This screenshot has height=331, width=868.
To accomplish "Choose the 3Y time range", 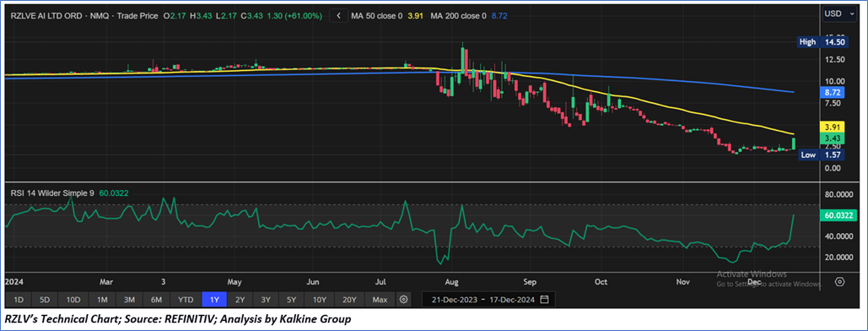I will [x=266, y=300].
